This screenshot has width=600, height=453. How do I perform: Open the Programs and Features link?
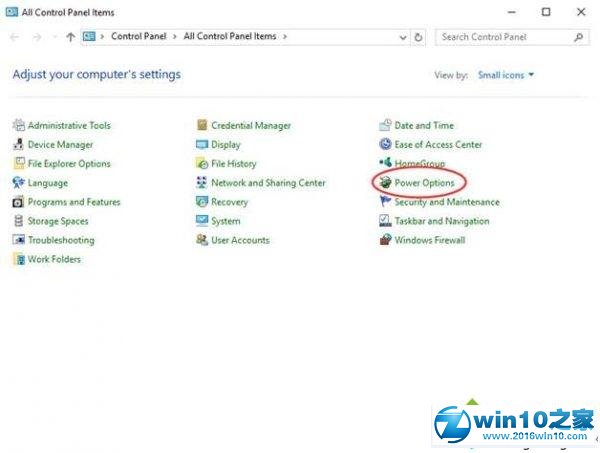[73, 202]
